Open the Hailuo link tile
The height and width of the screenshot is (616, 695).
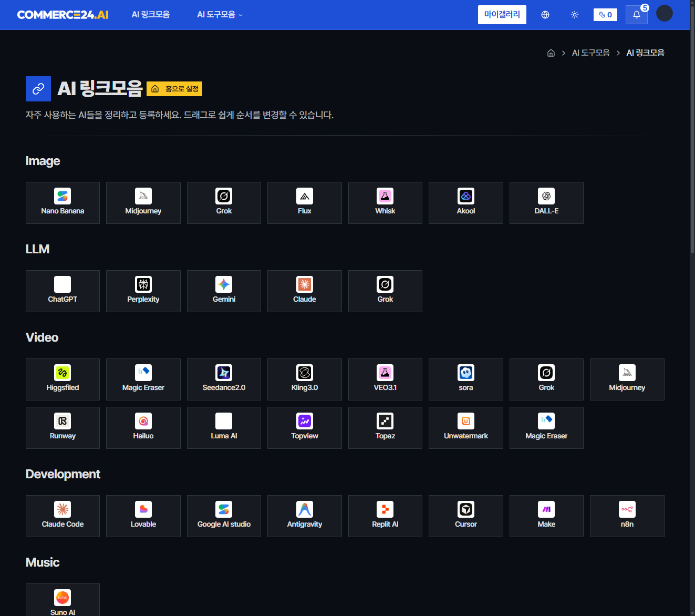[143, 428]
